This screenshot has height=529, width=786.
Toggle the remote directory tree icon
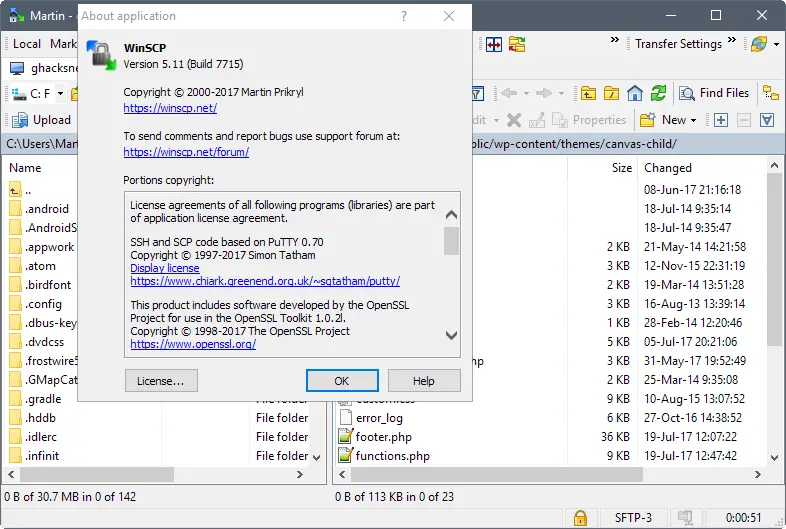pyautogui.click(x=770, y=93)
